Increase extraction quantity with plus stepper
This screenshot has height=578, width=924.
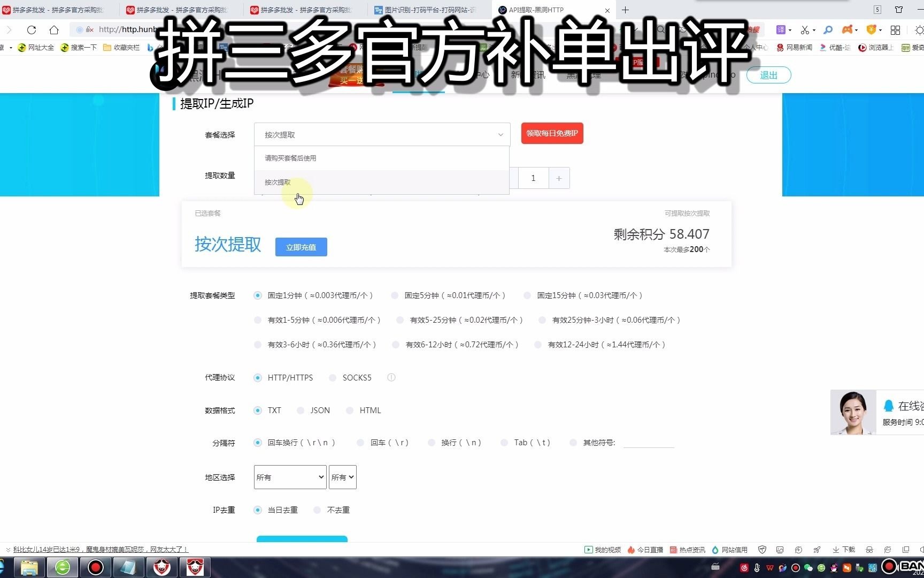(559, 178)
